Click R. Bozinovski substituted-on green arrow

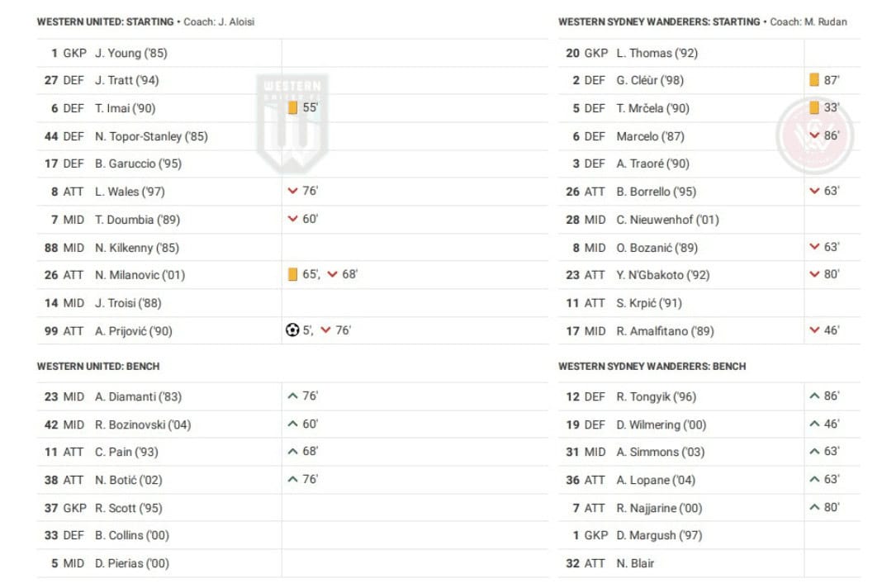click(x=292, y=424)
